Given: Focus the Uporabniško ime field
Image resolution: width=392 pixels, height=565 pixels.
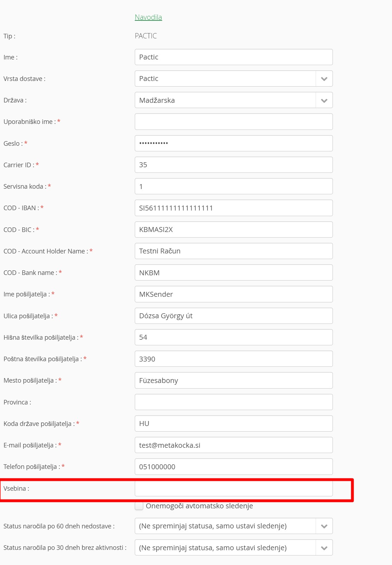Looking at the screenshot, I should coord(233,122).
